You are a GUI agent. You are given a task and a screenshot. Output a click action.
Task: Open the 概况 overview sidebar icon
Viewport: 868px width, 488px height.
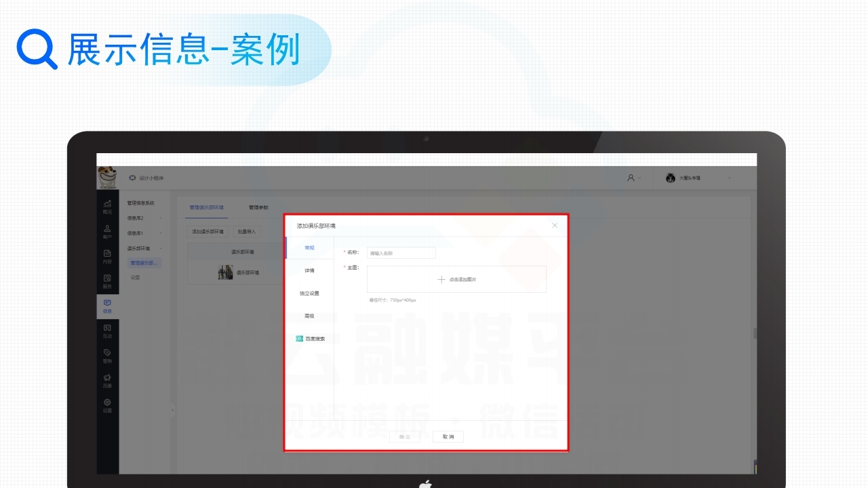[107, 206]
